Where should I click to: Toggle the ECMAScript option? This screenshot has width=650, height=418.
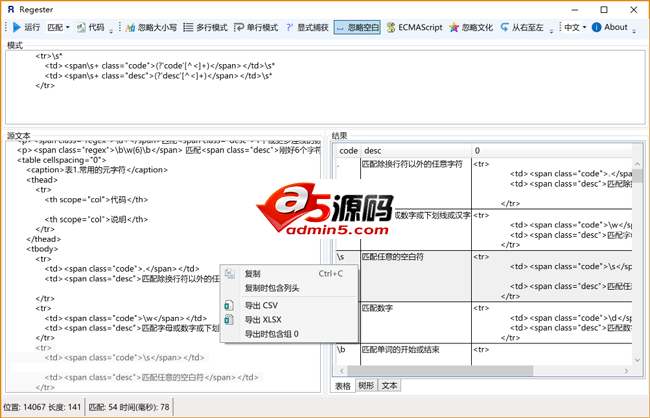[x=414, y=27]
